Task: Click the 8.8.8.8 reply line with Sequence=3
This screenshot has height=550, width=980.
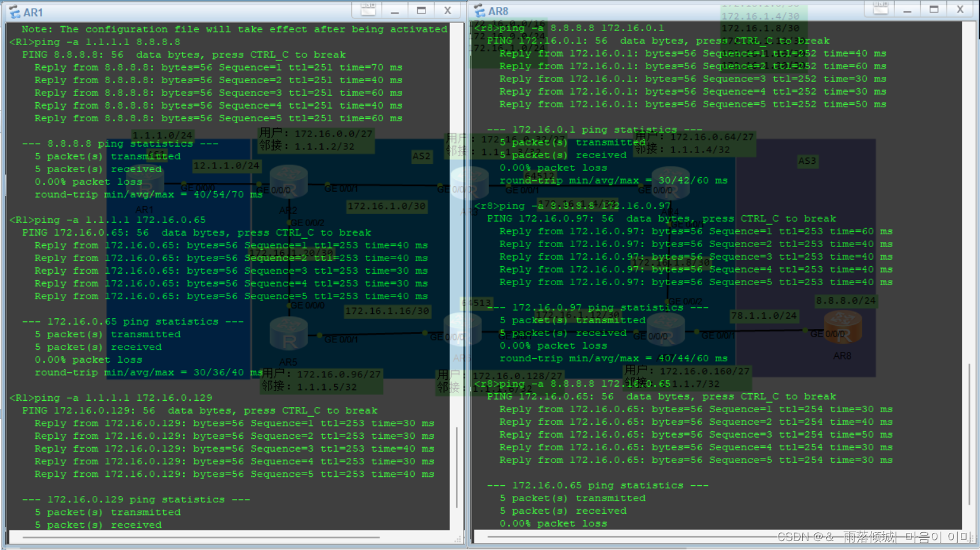Action: (x=218, y=93)
